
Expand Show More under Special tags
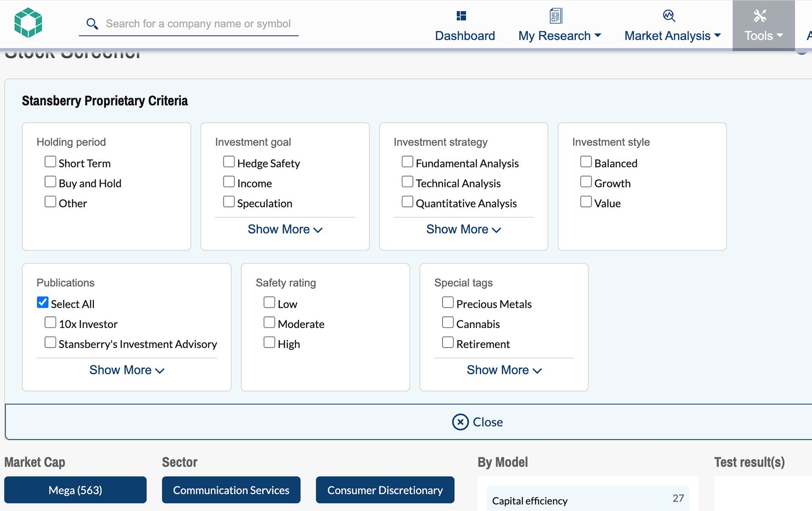(504, 370)
